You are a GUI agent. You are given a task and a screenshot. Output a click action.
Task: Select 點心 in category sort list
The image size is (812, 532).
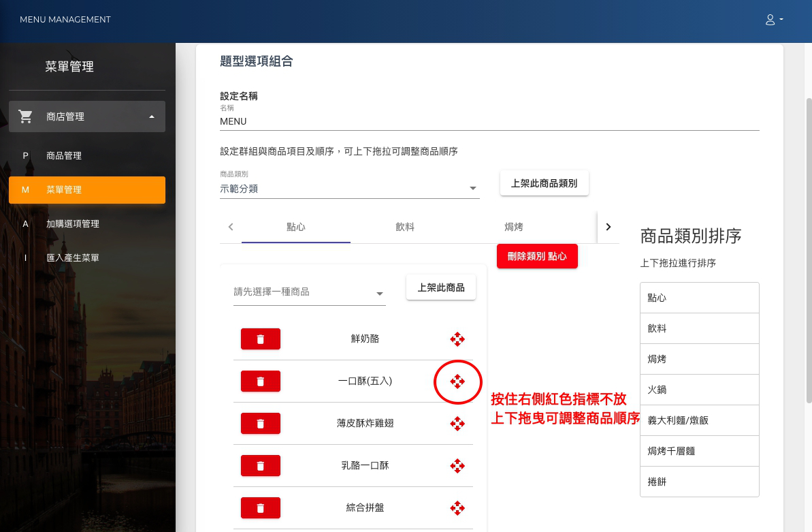coord(700,298)
